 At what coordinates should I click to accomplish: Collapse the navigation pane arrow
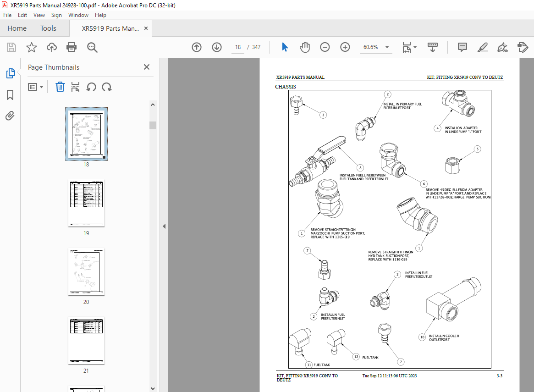pyautogui.click(x=164, y=226)
